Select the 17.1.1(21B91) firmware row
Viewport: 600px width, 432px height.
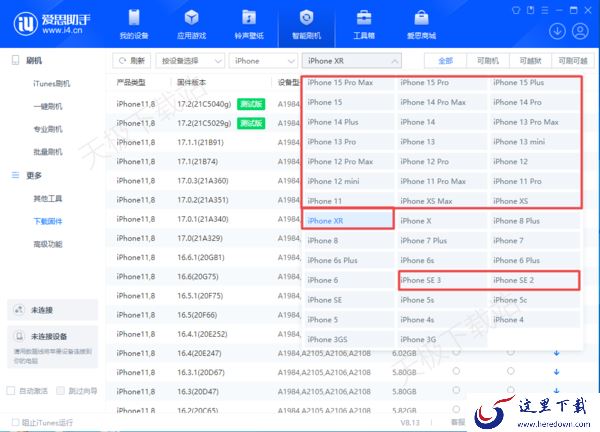coord(204,142)
